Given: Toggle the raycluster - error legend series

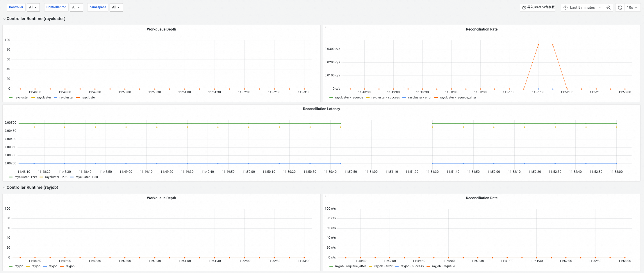Looking at the screenshot, I should tap(420, 98).
